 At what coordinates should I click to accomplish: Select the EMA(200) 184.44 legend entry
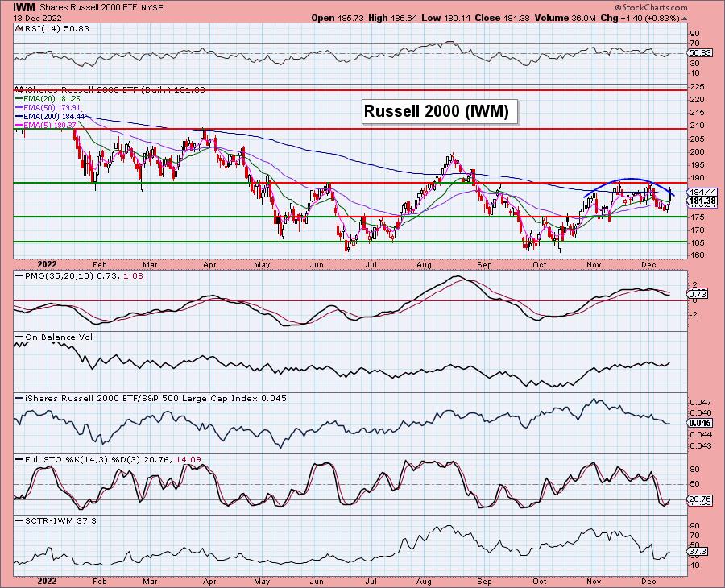coord(51,117)
